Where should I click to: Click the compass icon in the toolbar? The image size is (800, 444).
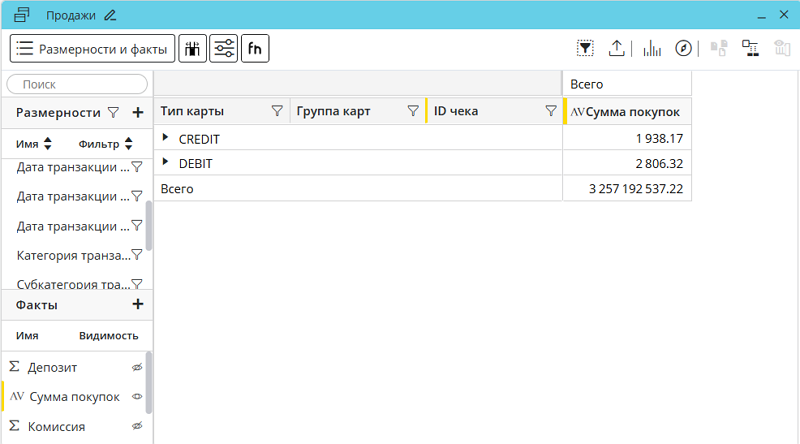pos(684,48)
